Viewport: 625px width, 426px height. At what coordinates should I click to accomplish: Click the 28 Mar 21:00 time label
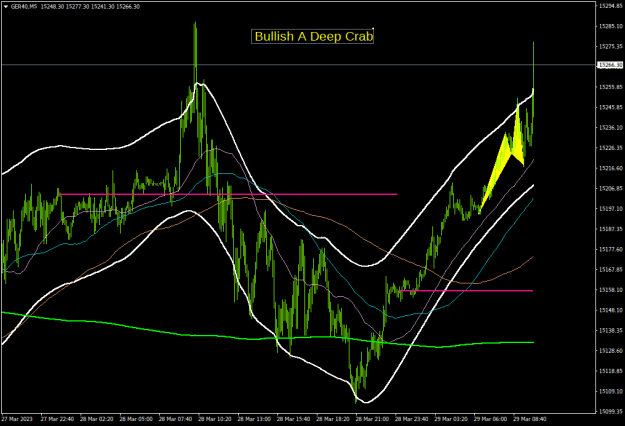[x=372, y=419]
